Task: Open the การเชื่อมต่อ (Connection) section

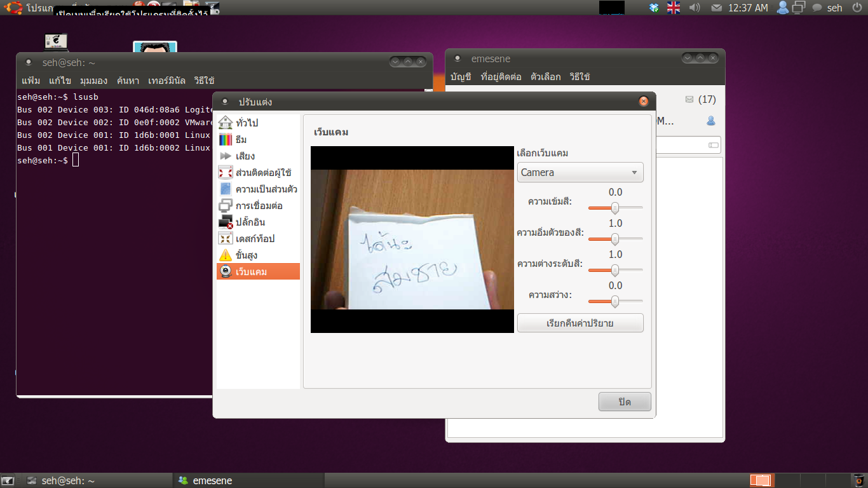Action: pos(258,205)
